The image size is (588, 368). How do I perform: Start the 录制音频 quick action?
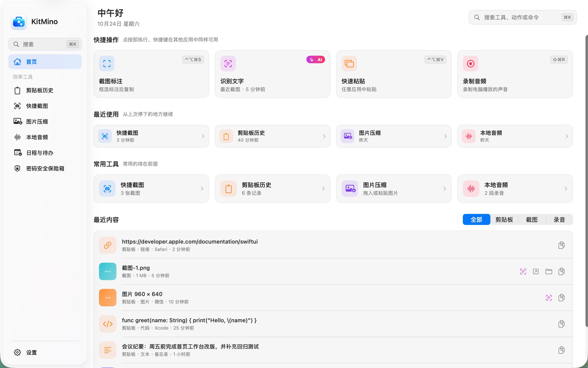click(x=515, y=74)
